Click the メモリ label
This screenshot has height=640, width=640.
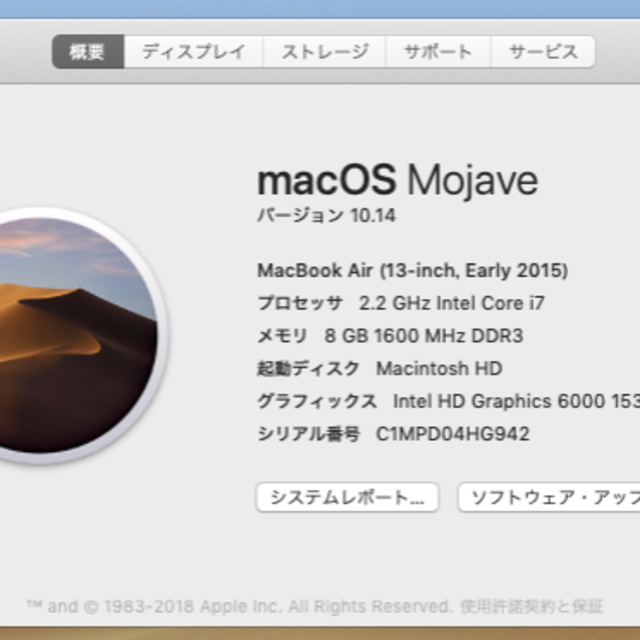[282, 336]
